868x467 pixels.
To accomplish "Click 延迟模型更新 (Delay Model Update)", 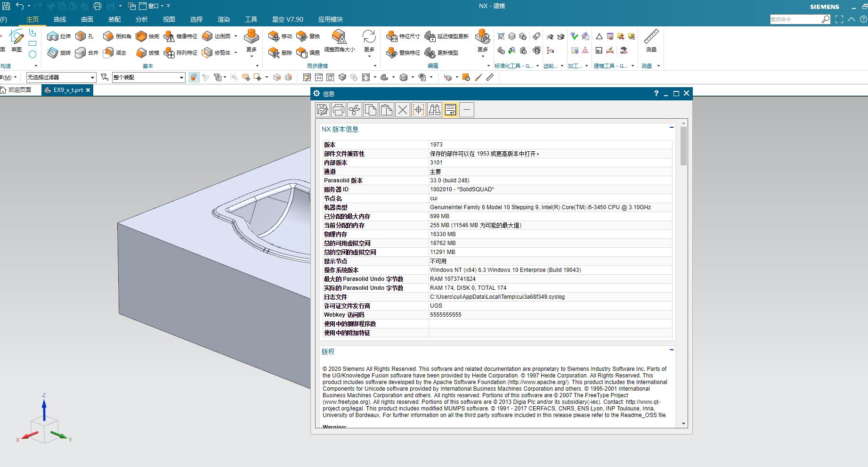I will [x=446, y=36].
